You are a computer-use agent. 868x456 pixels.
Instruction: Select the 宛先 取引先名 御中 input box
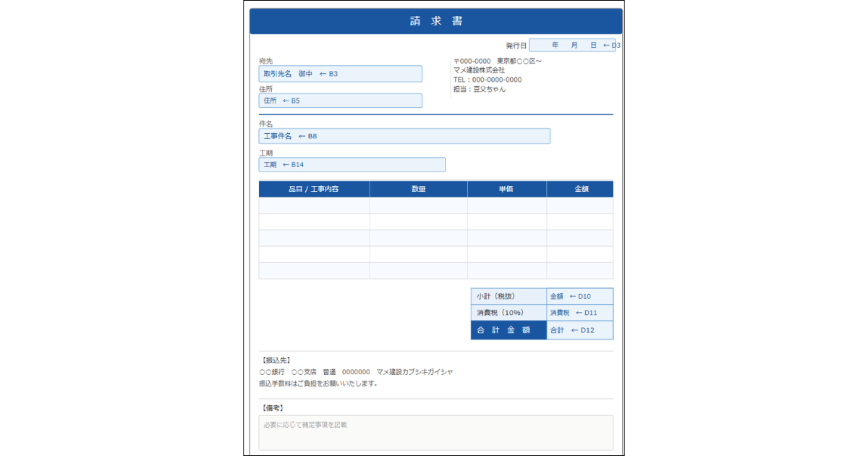tap(340, 73)
